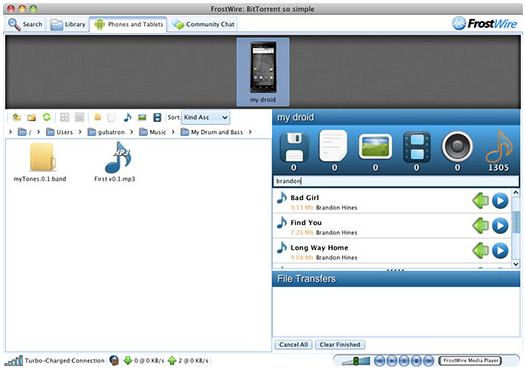Select the Ringtones speaker category icon

point(457,147)
